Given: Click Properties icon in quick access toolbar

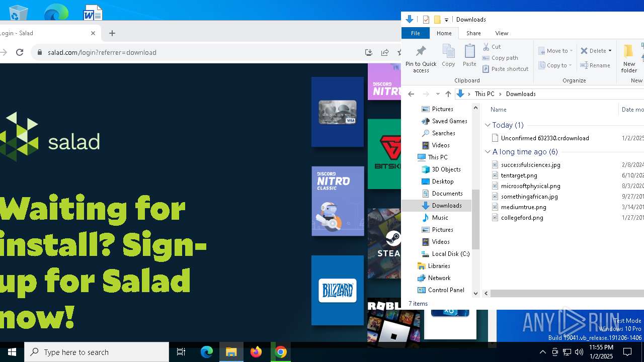Looking at the screenshot, I should (426, 20).
